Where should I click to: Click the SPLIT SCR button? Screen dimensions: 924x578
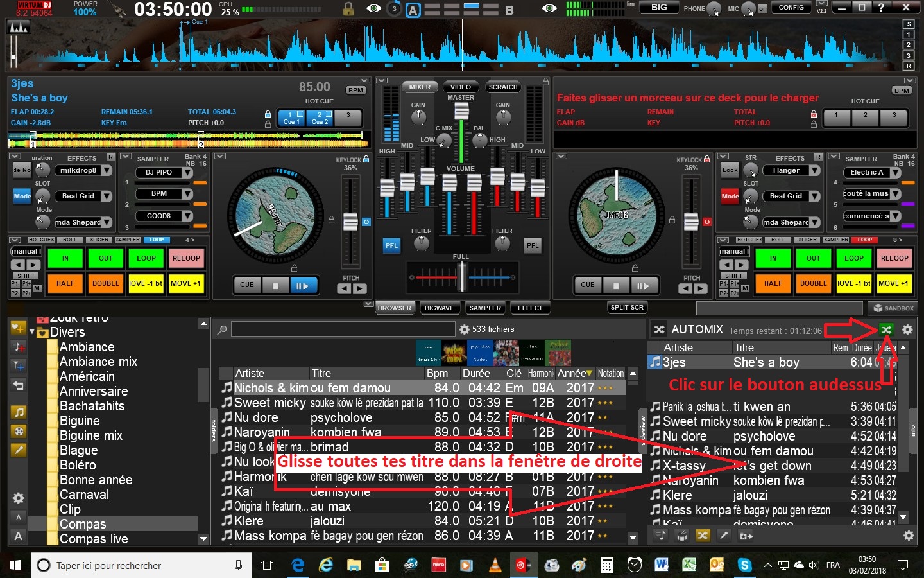(x=627, y=308)
